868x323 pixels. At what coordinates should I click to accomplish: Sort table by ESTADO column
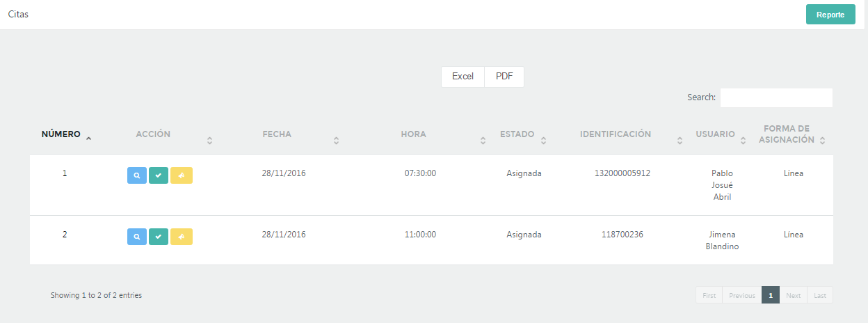tap(517, 134)
